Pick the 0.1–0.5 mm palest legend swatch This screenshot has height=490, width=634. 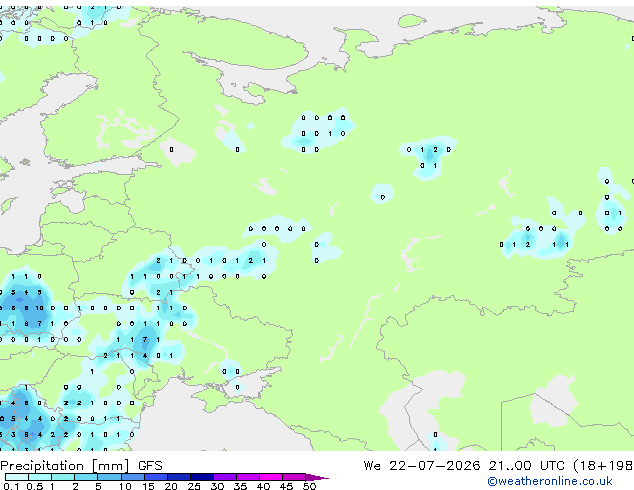point(17,477)
